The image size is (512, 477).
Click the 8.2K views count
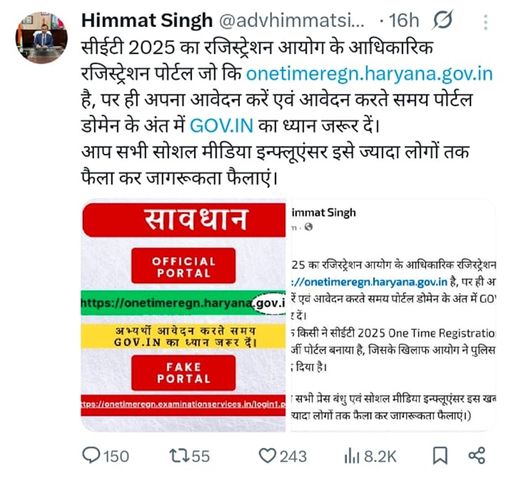click(380, 456)
